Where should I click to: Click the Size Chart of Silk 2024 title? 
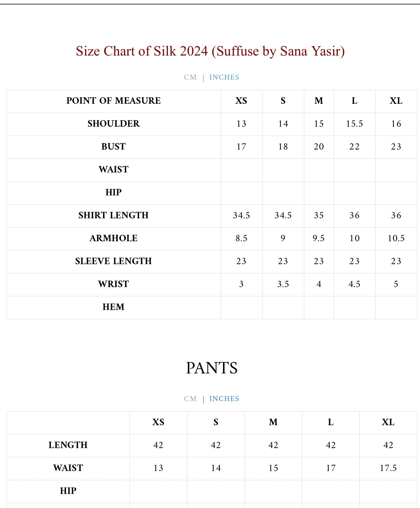[x=210, y=51]
